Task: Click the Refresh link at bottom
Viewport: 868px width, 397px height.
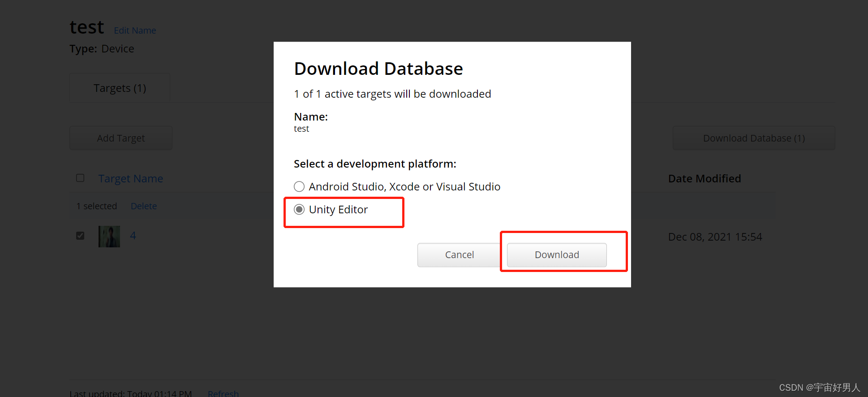Action: click(x=223, y=393)
